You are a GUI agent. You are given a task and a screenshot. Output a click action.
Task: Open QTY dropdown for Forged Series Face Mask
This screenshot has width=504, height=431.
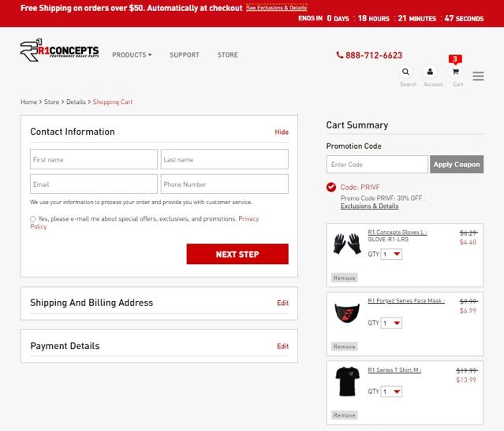tap(391, 323)
